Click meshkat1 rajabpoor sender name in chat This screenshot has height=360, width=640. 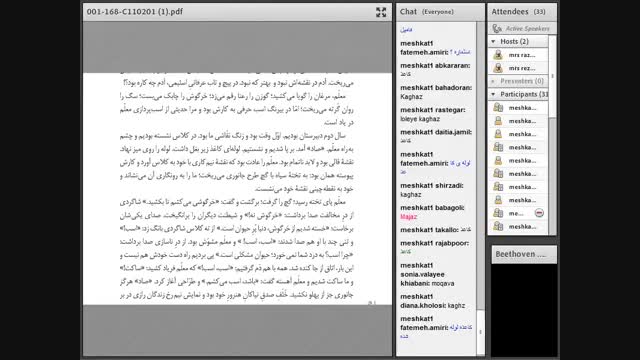click(x=435, y=243)
